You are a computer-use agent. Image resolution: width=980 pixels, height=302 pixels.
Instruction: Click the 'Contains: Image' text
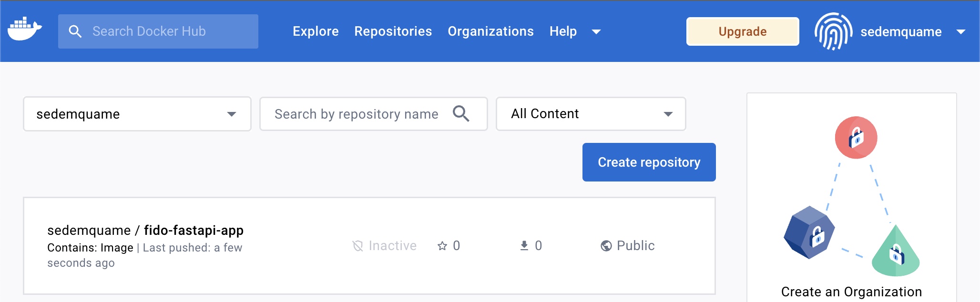90,248
